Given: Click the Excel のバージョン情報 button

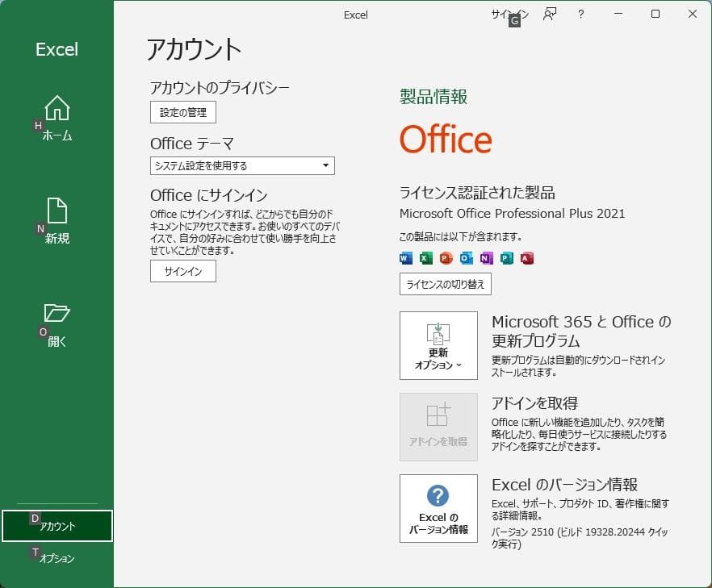Looking at the screenshot, I should tap(438, 509).
